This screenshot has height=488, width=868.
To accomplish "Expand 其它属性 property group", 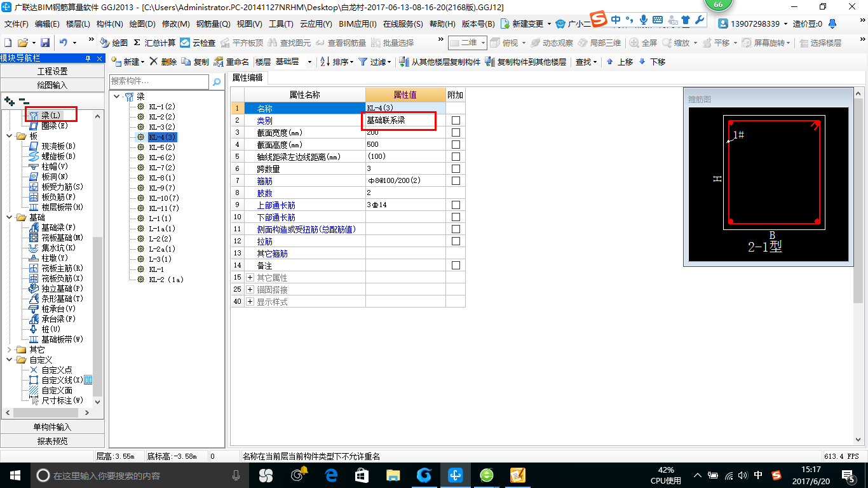I will pos(250,278).
